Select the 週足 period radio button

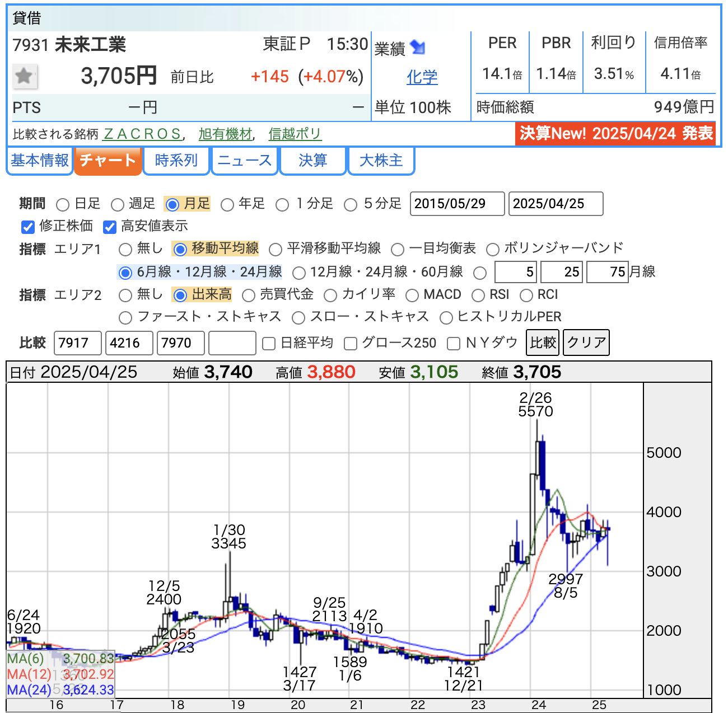point(118,205)
